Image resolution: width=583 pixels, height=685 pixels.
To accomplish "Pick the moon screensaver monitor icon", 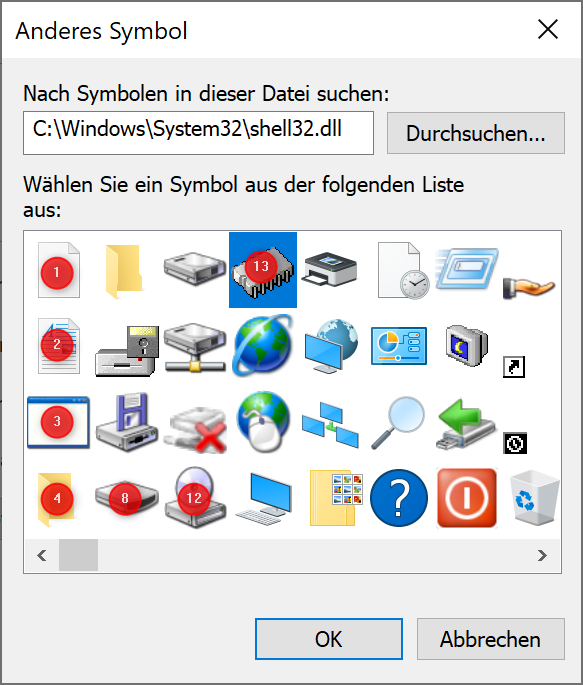I will [466, 345].
